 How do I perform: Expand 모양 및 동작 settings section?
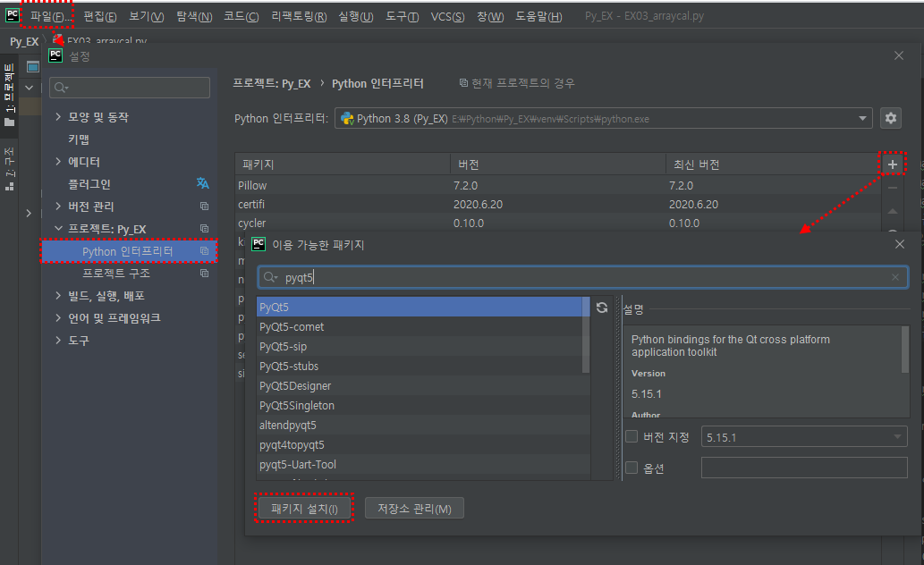(x=58, y=116)
